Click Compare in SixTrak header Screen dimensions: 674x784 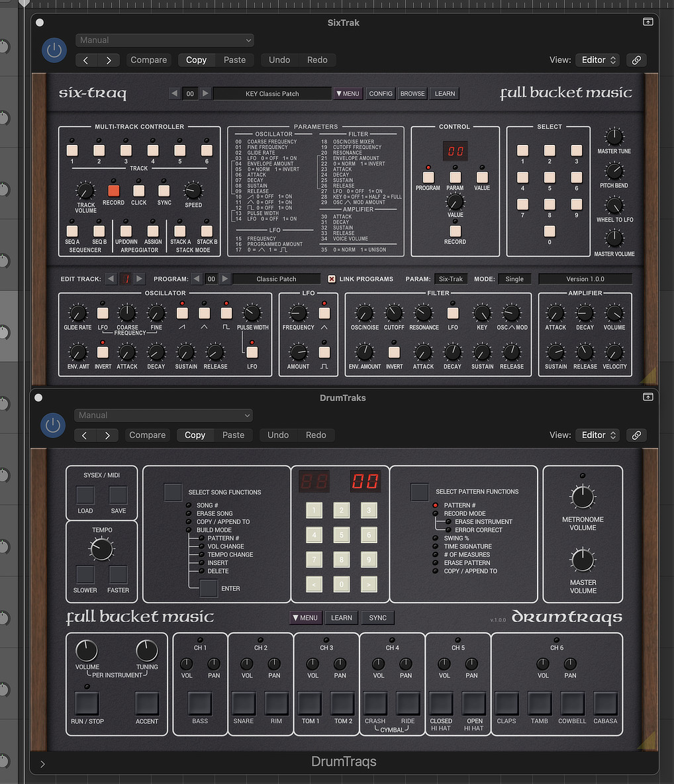tap(148, 60)
